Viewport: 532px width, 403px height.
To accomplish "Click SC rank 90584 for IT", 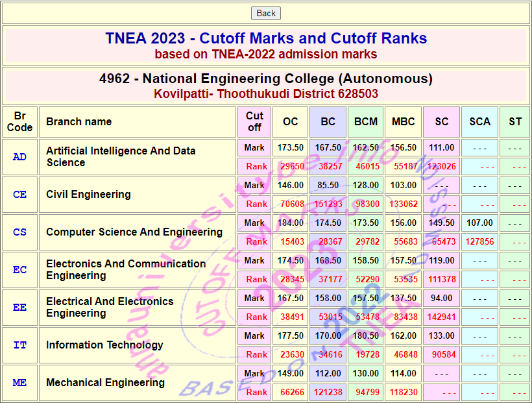I will point(444,355).
